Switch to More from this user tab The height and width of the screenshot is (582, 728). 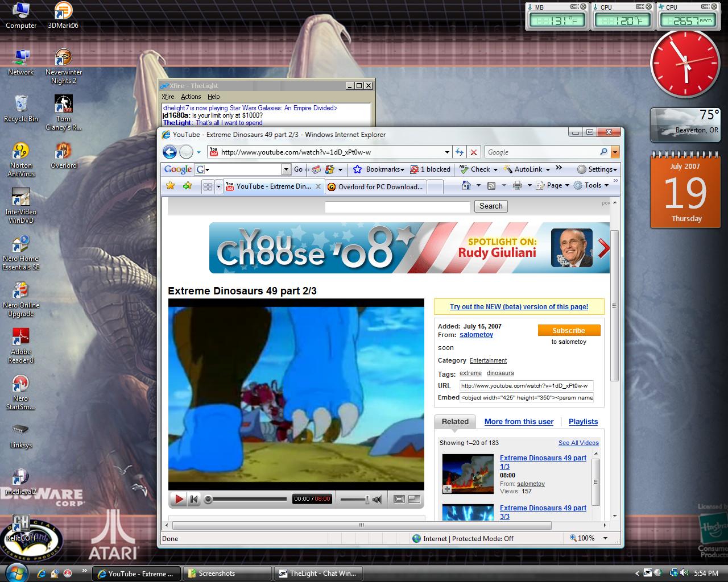point(519,422)
